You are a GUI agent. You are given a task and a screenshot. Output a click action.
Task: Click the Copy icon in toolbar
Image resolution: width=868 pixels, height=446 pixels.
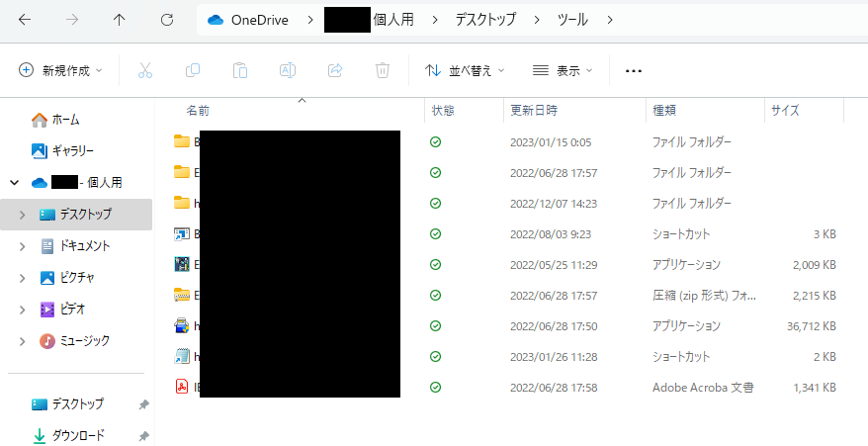tap(193, 70)
